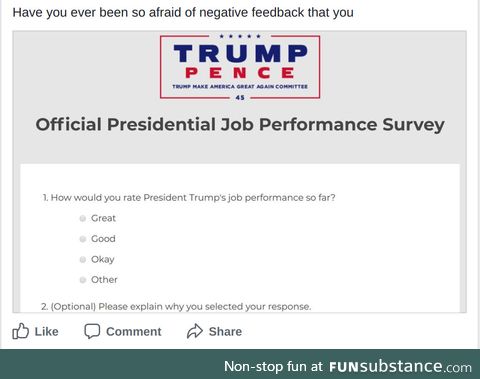
Task: Click the Share arrow icon
Action: tap(195, 331)
